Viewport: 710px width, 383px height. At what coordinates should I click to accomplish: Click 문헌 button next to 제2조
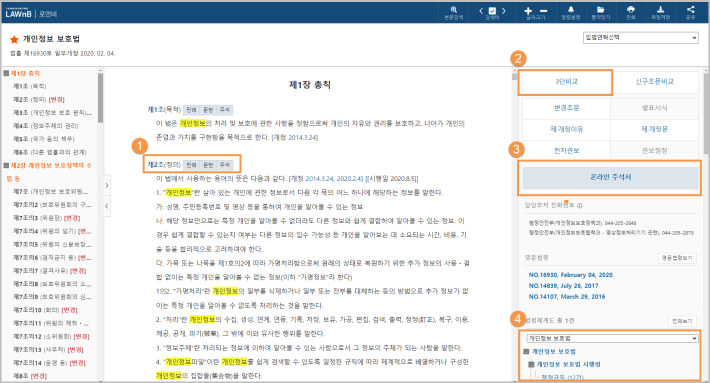208,164
